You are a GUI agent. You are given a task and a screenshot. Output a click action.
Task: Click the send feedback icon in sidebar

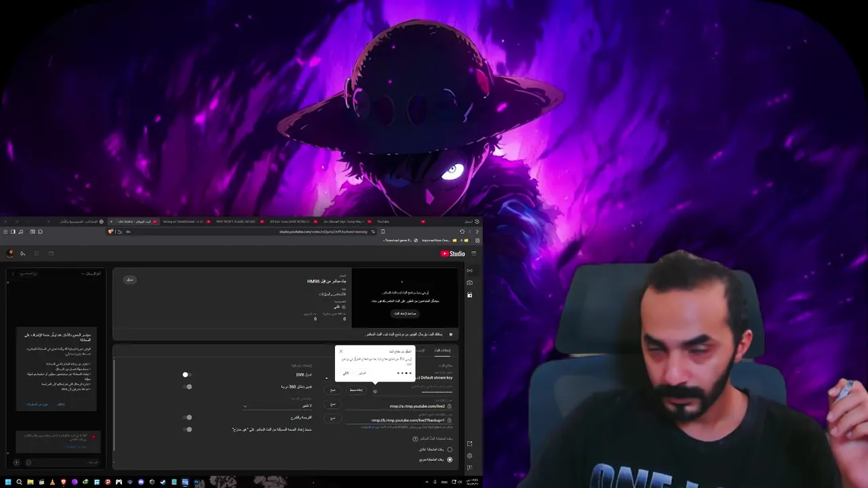469,467
